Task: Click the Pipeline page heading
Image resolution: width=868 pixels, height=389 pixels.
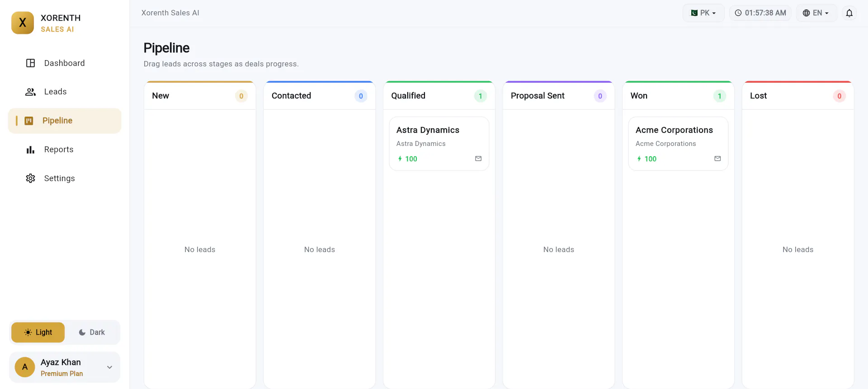Action: pos(166,48)
